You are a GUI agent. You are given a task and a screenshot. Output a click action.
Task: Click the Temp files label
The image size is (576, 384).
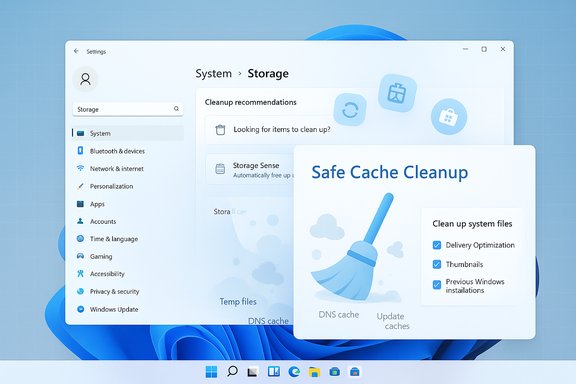238,302
